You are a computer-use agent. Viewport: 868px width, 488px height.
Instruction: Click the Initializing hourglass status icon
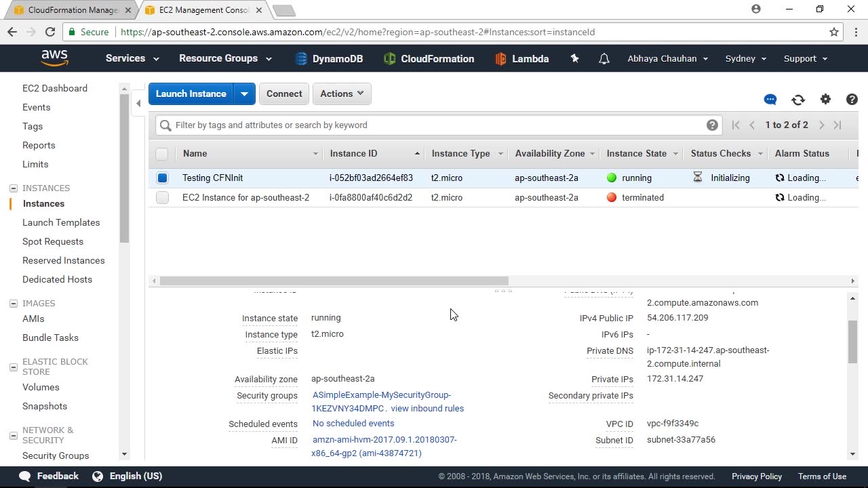698,178
